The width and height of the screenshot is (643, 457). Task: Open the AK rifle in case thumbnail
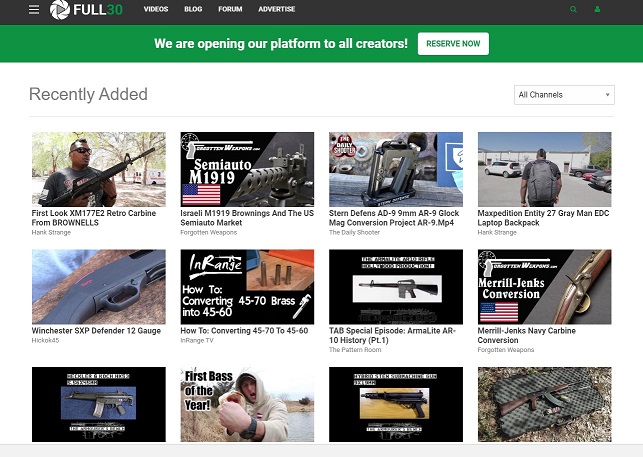[545, 404]
